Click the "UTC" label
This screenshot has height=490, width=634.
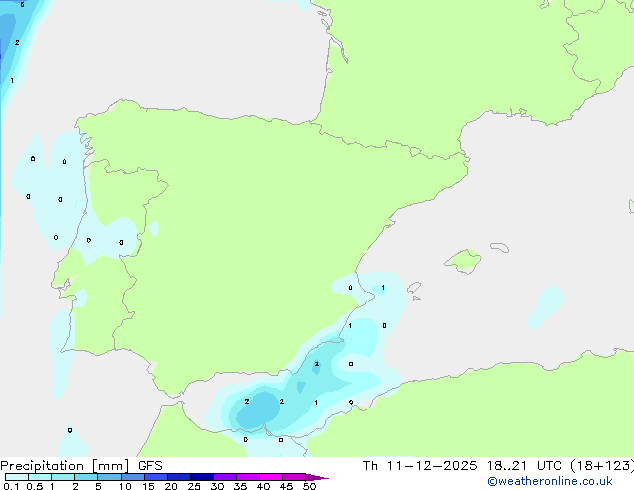(549, 466)
